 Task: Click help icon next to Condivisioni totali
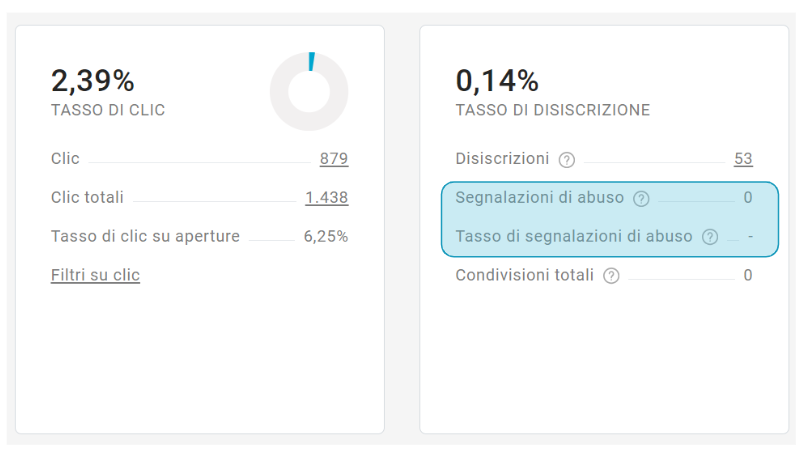click(x=611, y=276)
